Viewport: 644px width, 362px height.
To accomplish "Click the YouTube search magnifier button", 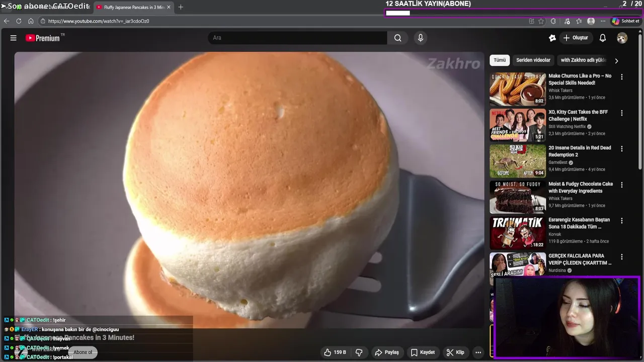I will [x=397, y=38].
